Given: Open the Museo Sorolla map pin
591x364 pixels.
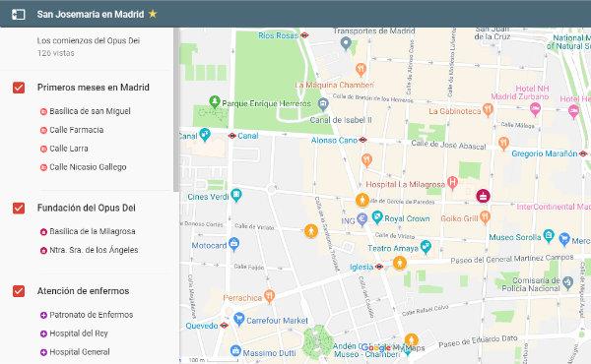Looking at the screenshot, I should coord(549,236).
